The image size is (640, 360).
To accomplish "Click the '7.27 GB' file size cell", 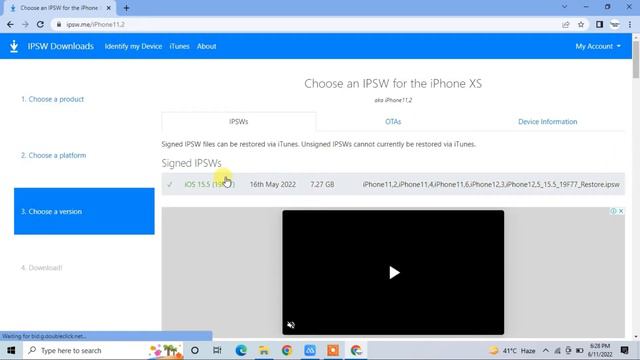I will pyautogui.click(x=322, y=184).
